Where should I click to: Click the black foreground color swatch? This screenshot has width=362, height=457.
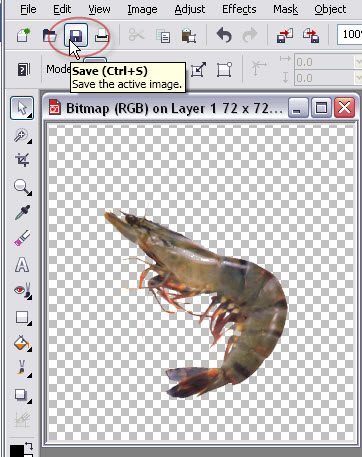16,450
